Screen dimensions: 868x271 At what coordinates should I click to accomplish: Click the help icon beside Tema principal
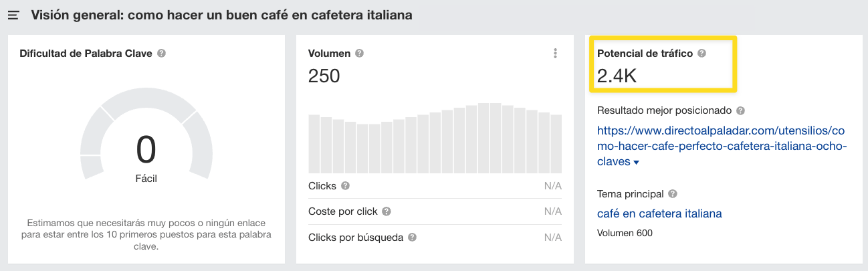672,194
